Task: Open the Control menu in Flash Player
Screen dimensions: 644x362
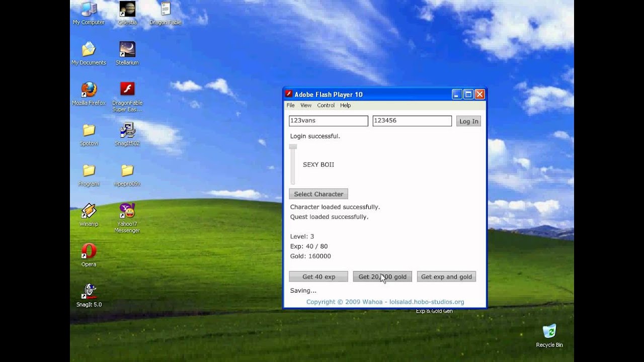Action: tap(326, 106)
